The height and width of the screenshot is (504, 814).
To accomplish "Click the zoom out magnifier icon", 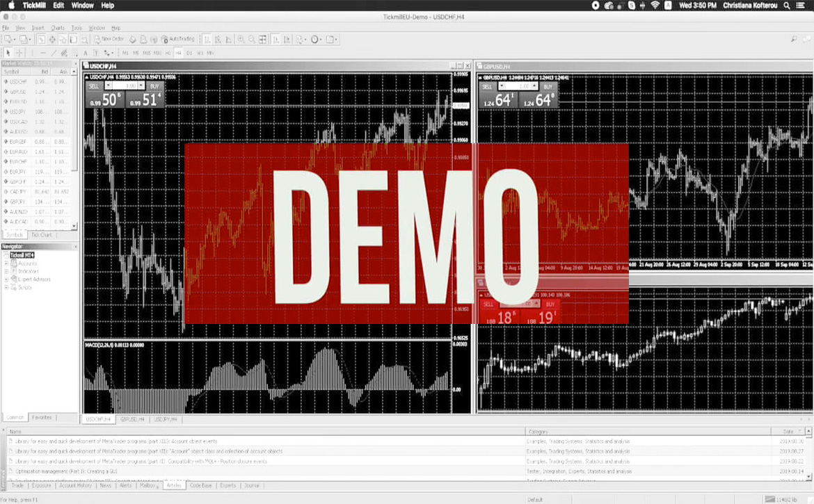I will coord(251,40).
